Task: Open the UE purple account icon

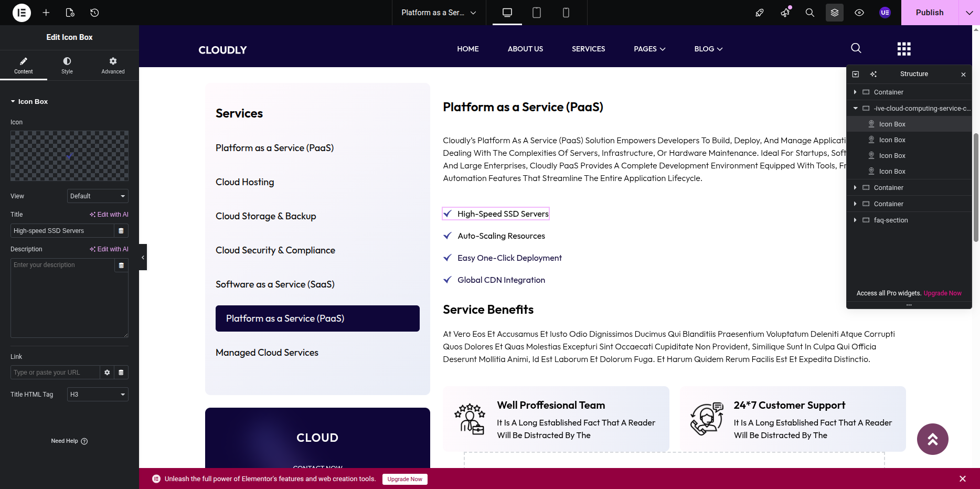Action: [885, 13]
